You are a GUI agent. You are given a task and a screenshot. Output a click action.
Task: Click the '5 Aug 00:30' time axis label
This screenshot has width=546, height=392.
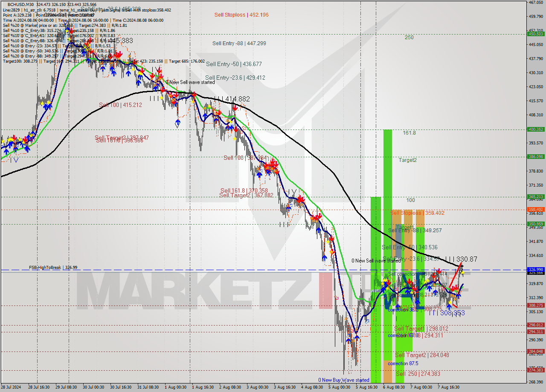click(x=339, y=387)
